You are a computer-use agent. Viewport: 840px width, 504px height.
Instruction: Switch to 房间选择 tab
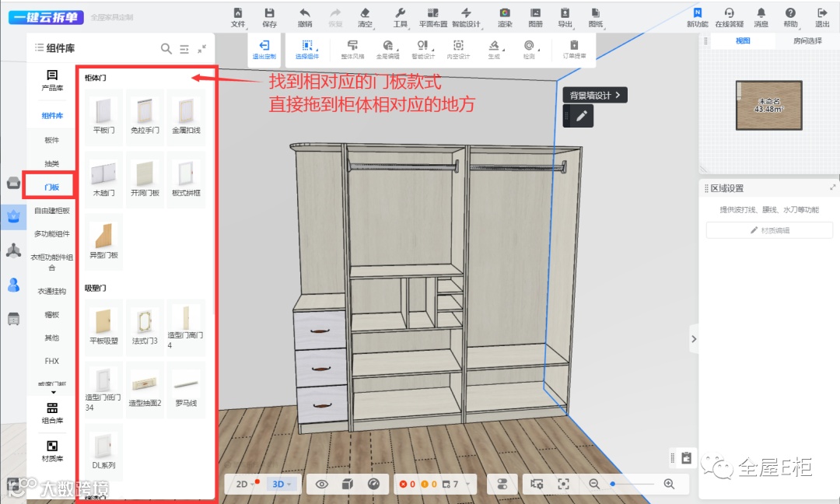(807, 40)
